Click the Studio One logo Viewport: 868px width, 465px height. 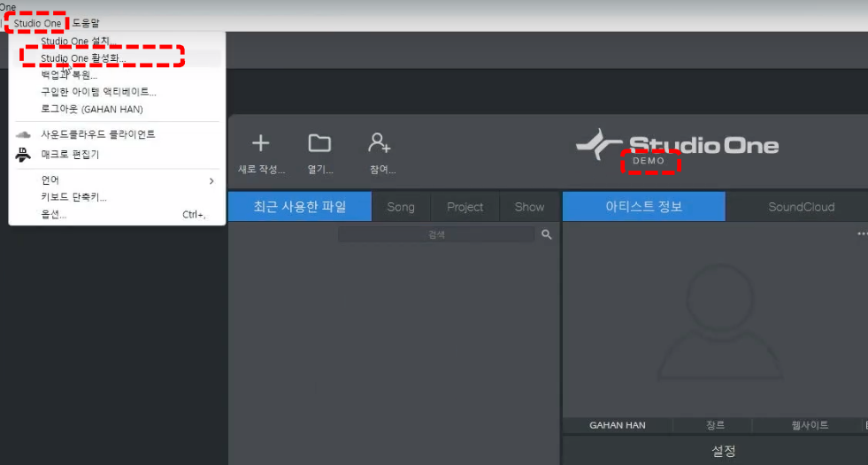pyautogui.click(x=677, y=145)
